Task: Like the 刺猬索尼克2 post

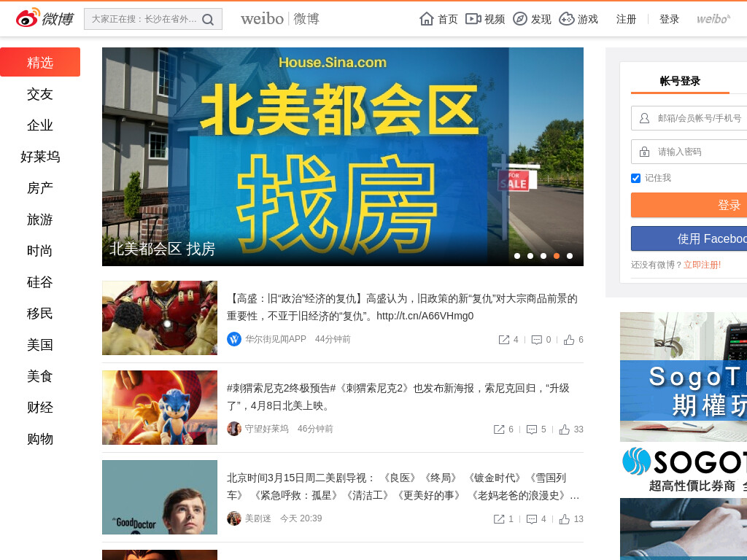Action: (564, 429)
